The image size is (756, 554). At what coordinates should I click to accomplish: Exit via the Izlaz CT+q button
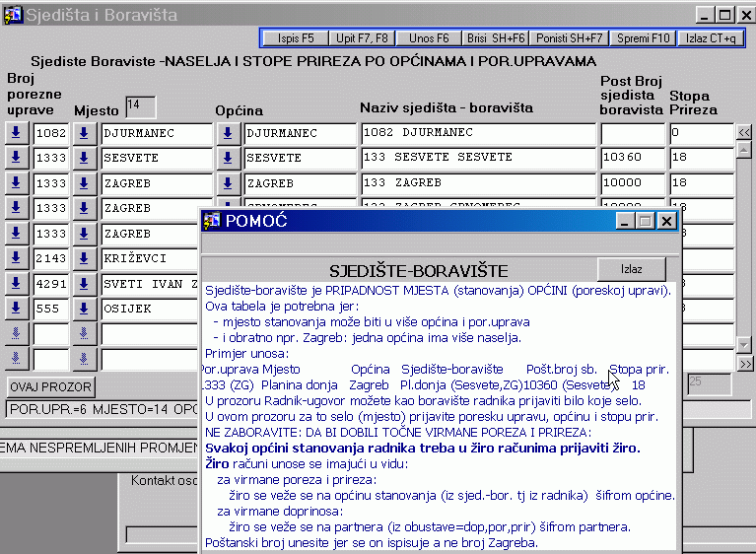pos(711,38)
